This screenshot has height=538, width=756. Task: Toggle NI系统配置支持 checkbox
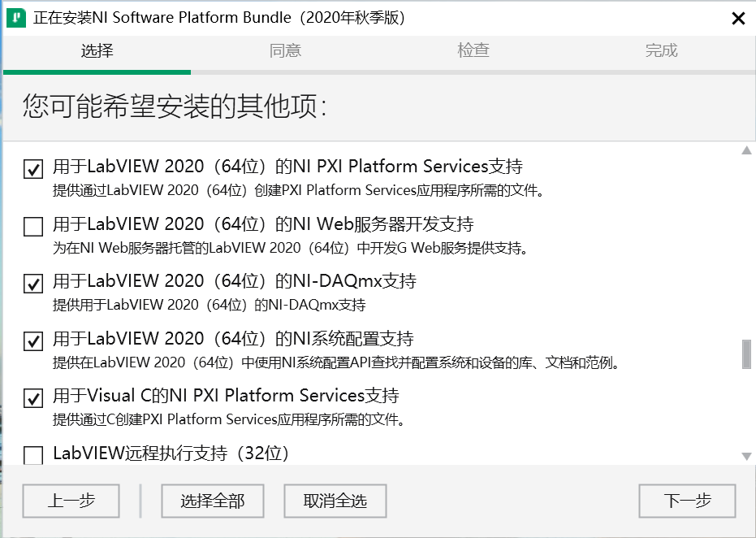tap(33, 341)
